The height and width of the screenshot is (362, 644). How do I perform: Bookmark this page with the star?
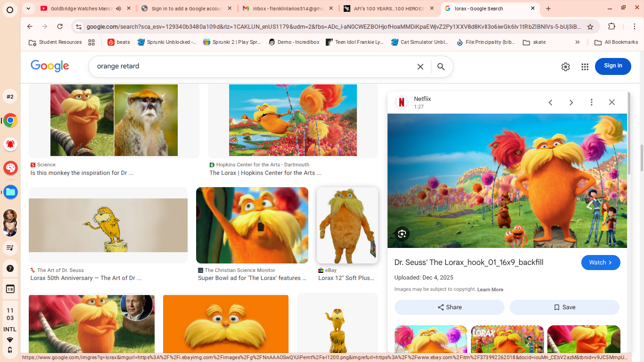(x=590, y=27)
